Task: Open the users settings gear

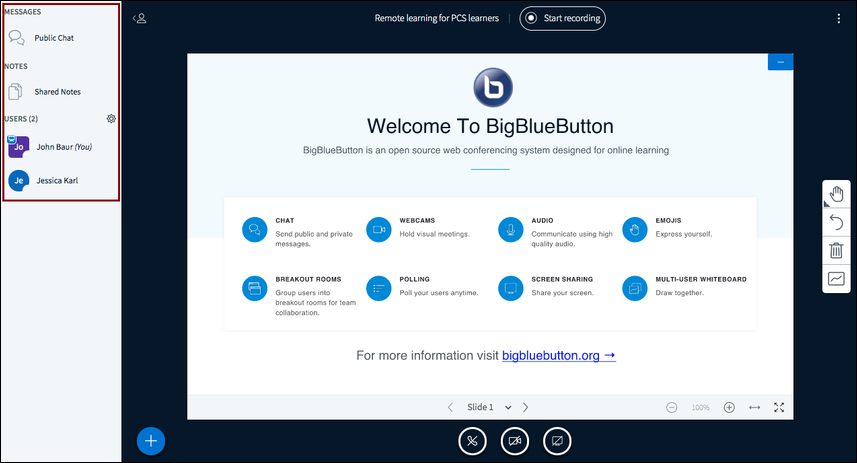Action: tap(111, 119)
